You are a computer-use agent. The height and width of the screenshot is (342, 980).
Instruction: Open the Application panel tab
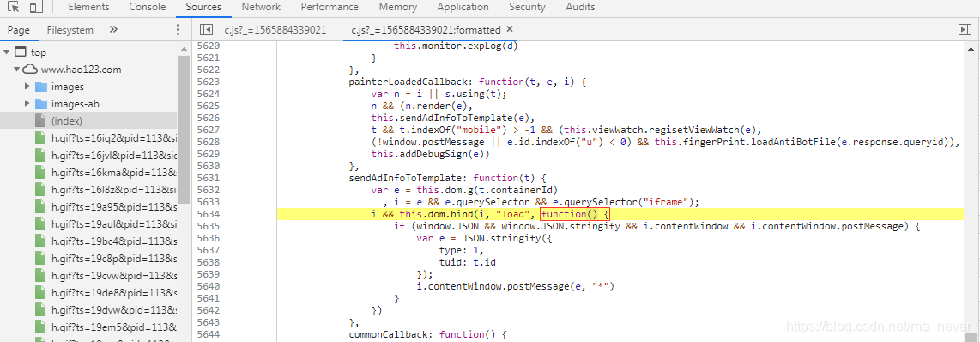tap(463, 8)
